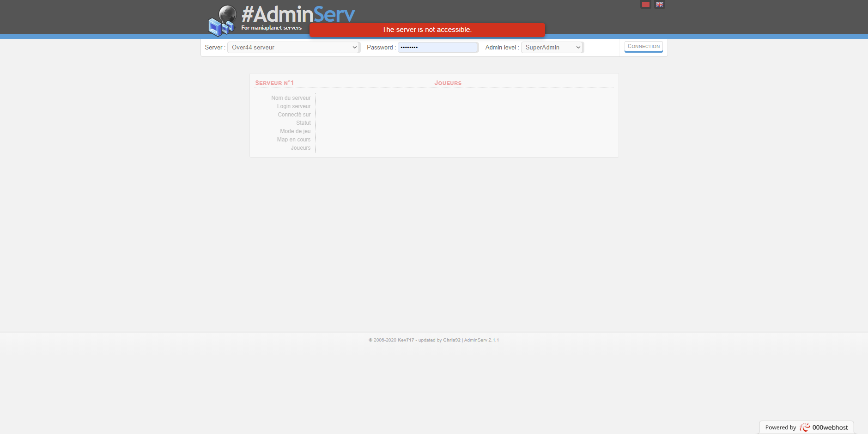
Task: Switch language with the red French flag
Action: pyautogui.click(x=646, y=5)
